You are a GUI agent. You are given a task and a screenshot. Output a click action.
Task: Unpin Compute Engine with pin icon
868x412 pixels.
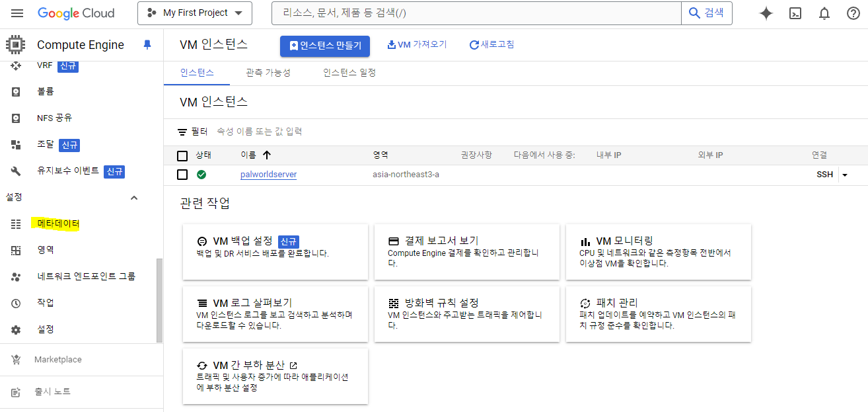[x=147, y=45]
